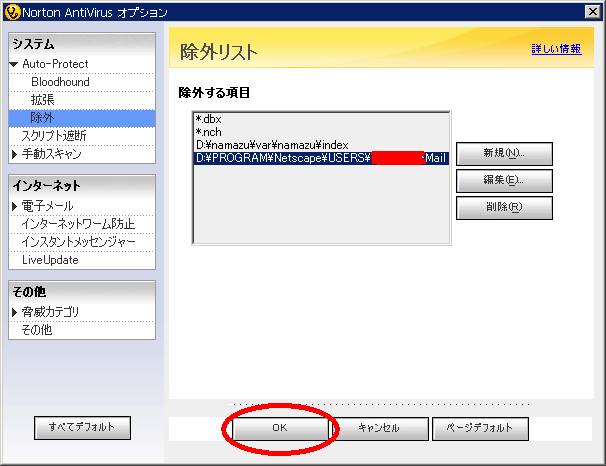Select the D:¥PROGRAM¥Netscape¥USERS Mail entry
The image size is (606, 466).
click(x=321, y=158)
